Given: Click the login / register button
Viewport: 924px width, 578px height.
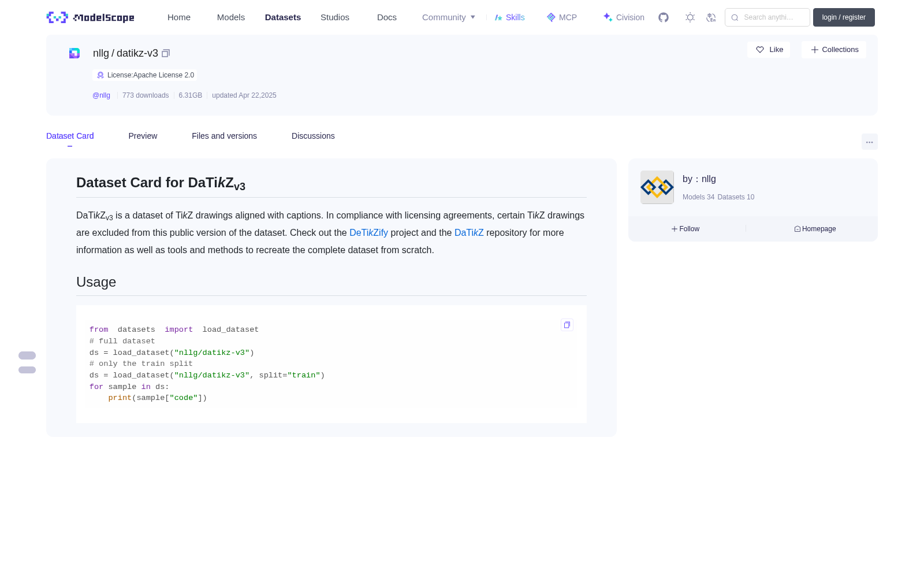Looking at the screenshot, I should point(844,17).
